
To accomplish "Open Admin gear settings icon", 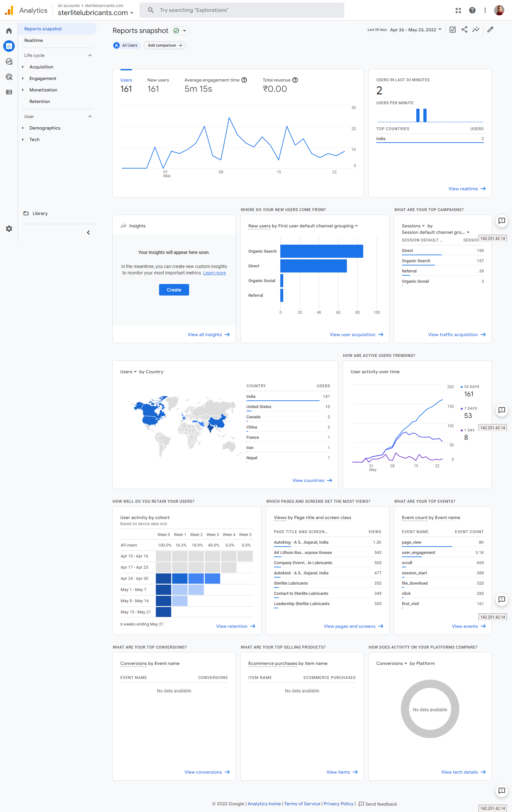I will coord(9,229).
